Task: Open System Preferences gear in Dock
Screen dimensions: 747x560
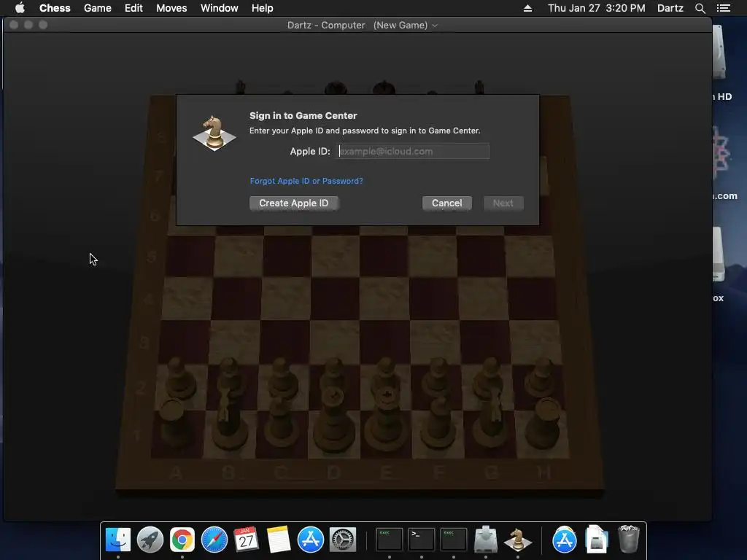Action: coord(343,540)
